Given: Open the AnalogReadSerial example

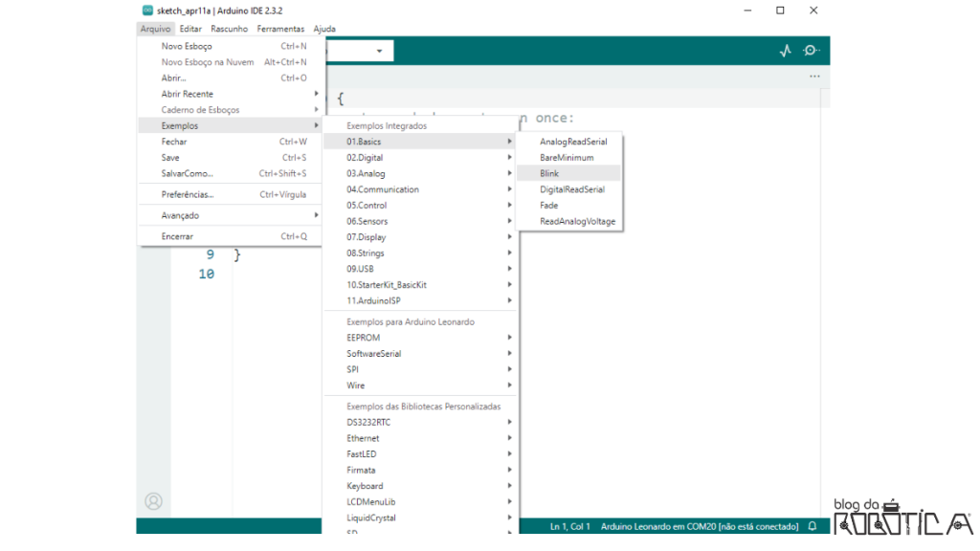Looking at the screenshot, I should tap(569, 142).
